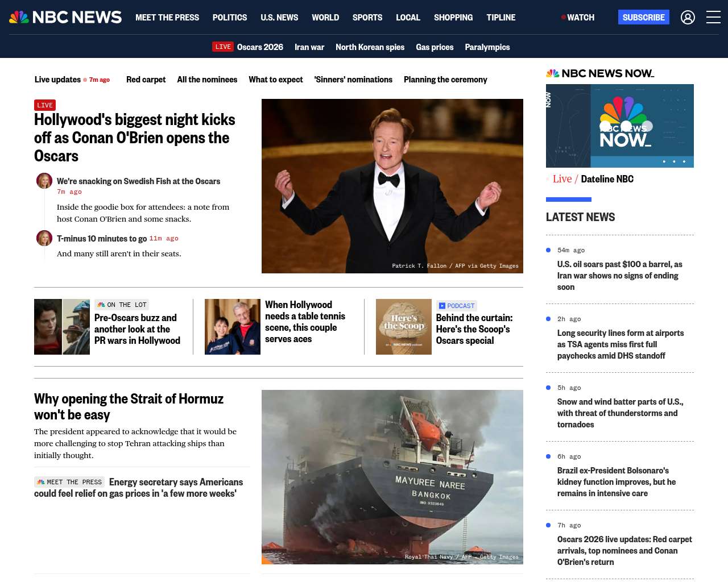
Task: Go to U.S. News section
Action: [279, 17]
